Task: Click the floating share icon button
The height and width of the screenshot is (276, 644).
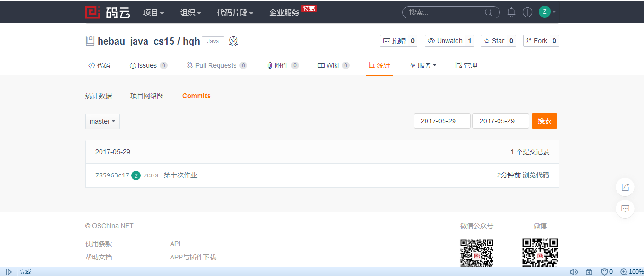Action: (x=625, y=187)
